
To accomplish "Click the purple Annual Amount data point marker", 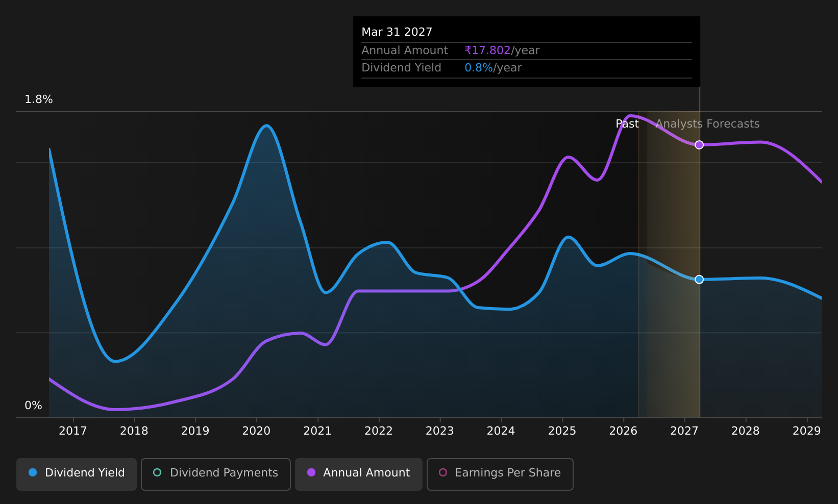I will pos(699,145).
